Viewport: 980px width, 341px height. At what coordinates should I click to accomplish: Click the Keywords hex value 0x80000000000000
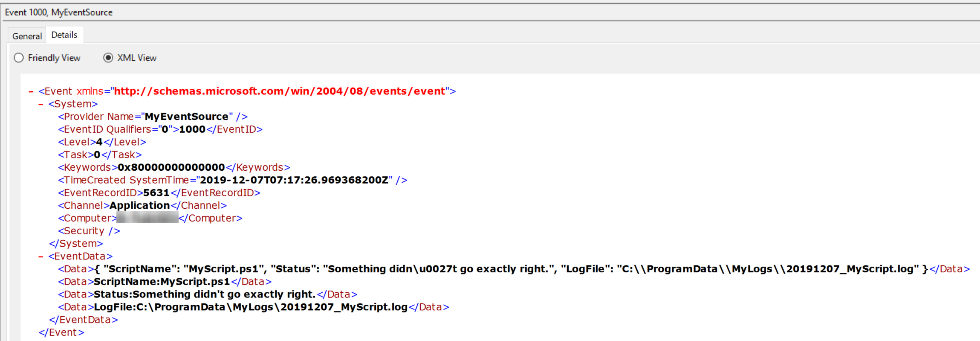coord(171,167)
